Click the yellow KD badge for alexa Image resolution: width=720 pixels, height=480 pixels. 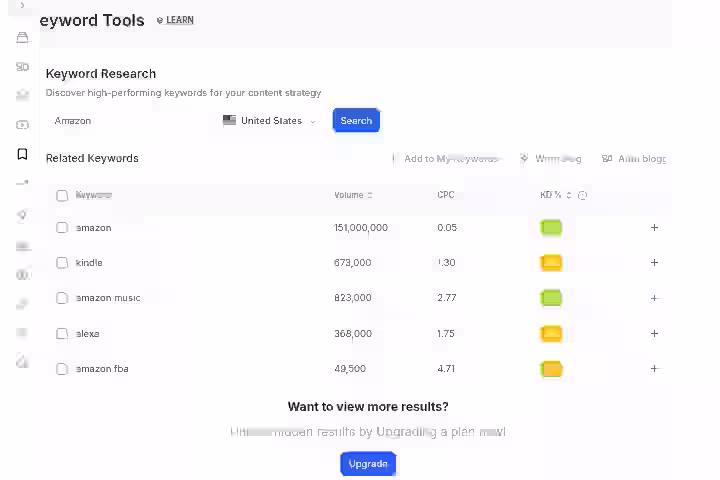point(551,333)
